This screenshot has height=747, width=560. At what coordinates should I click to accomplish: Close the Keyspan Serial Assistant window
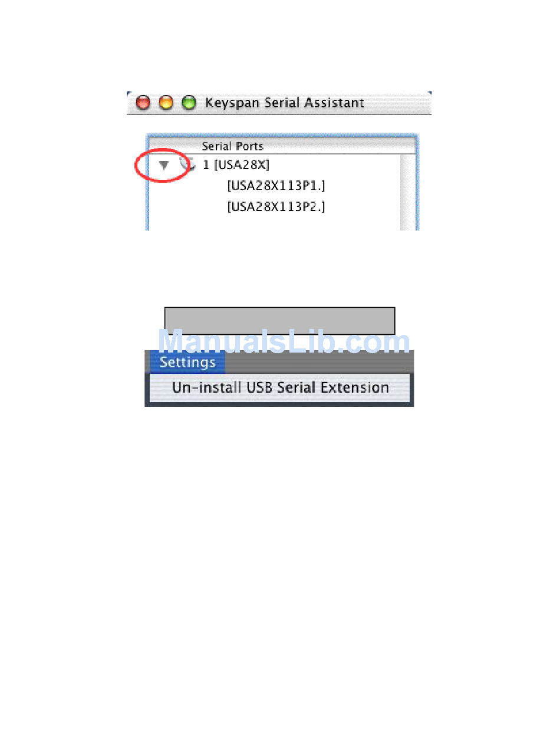coord(143,103)
